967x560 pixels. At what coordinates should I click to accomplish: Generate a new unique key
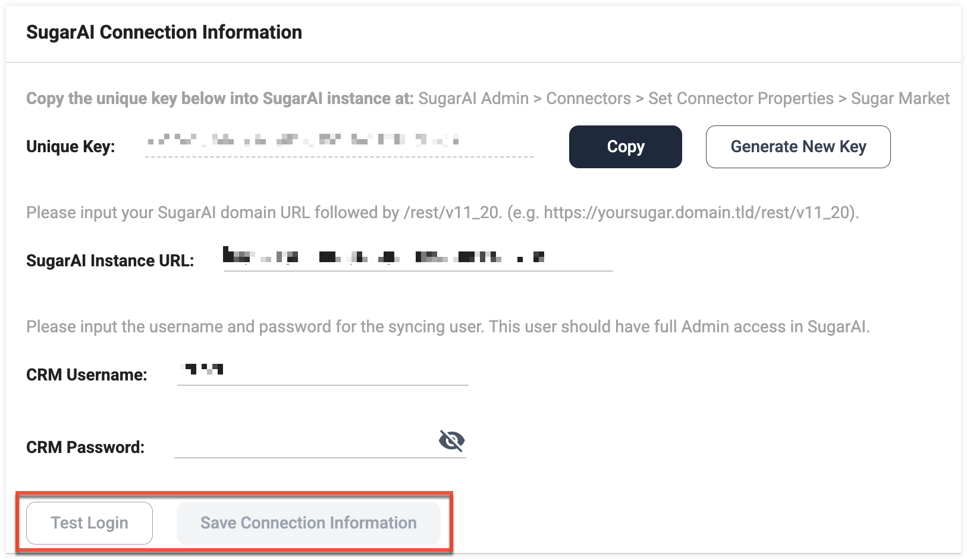tap(798, 146)
